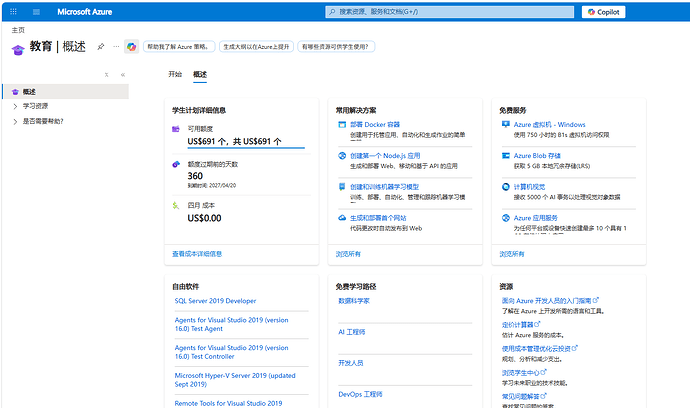This screenshot has width=690, height=408.
Task: Open 浏览学生中心 resource link
Action: click(524, 373)
